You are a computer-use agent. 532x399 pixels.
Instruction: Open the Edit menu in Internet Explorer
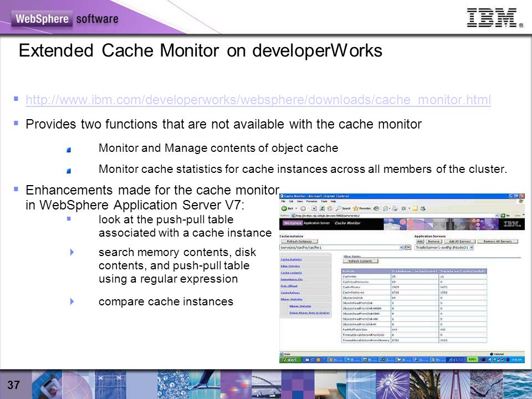click(291, 201)
